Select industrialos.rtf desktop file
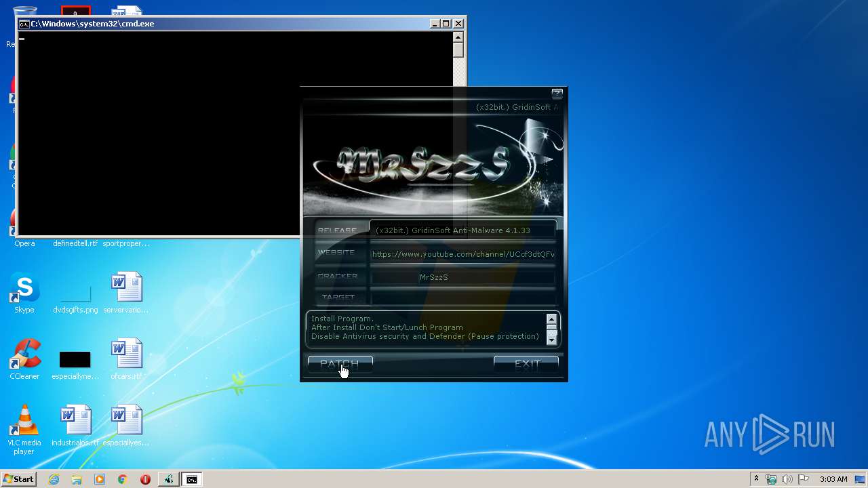 75,426
